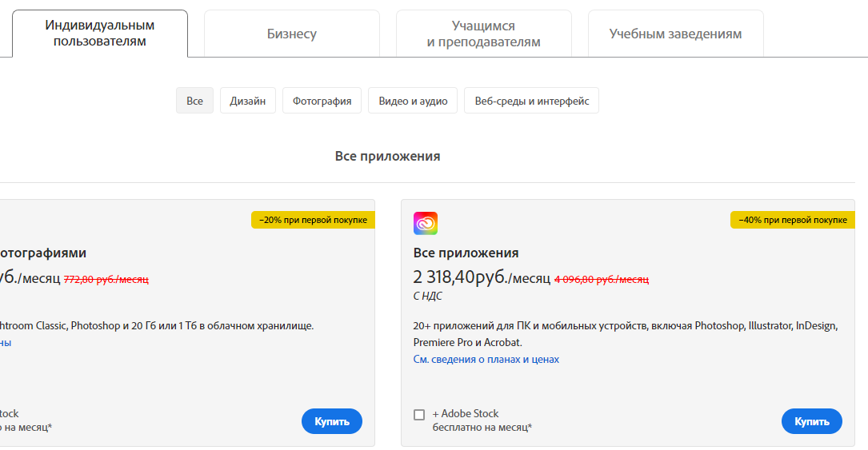Click the crossed-out 4 096,80 руб. price
This screenshot has height=450, width=868.
[602, 280]
